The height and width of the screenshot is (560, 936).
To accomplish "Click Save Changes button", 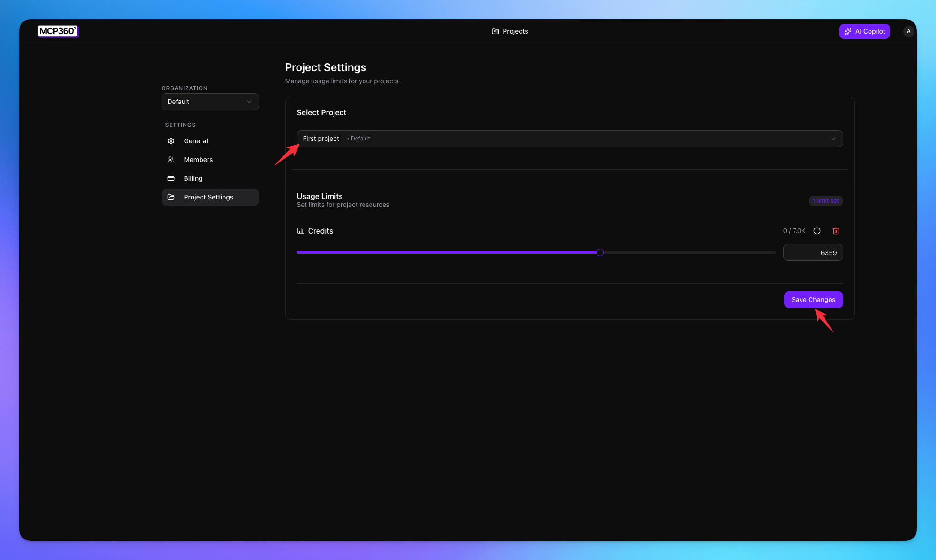I will pos(813,300).
